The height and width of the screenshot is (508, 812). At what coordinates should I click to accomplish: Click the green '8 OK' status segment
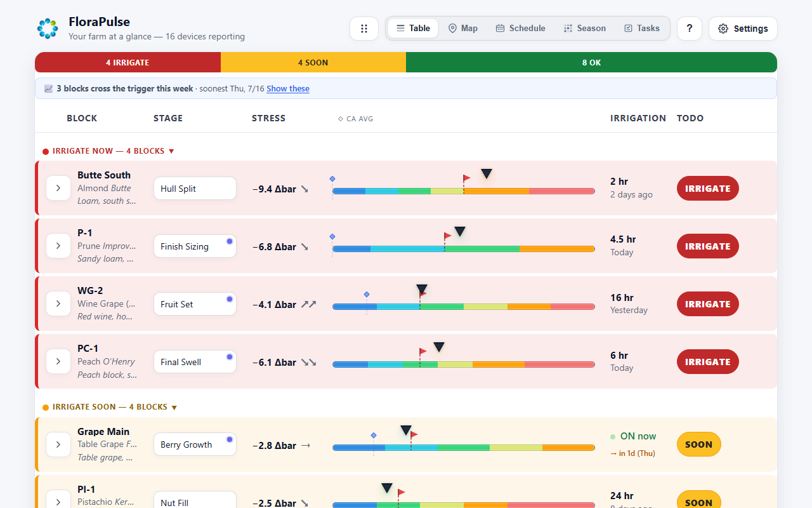pos(591,63)
